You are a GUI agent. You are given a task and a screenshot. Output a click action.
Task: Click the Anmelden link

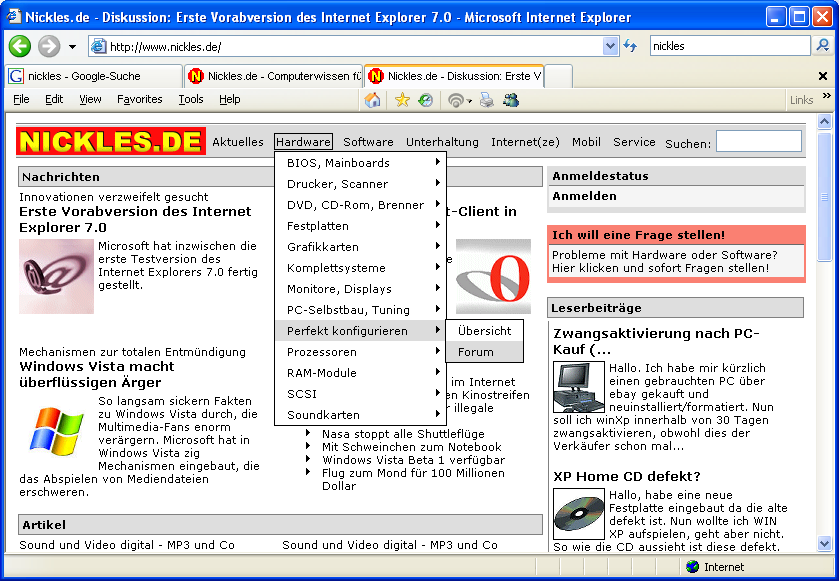[584, 196]
